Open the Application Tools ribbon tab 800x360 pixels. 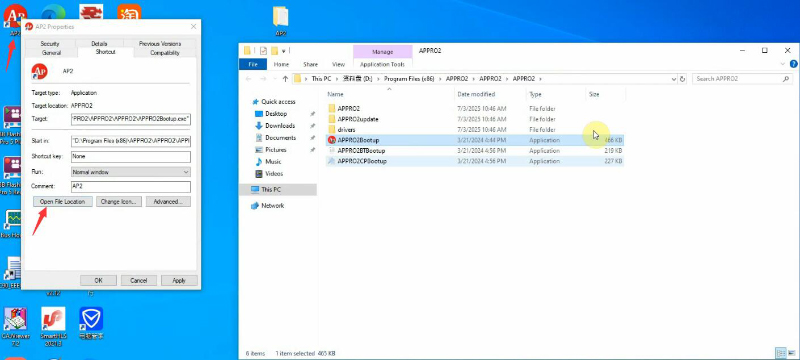pos(382,64)
